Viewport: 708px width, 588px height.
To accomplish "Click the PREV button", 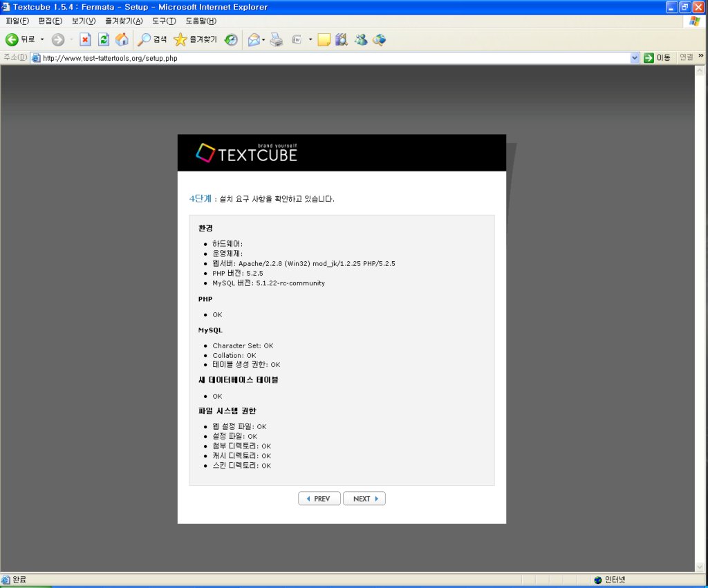I will [x=319, y=499].
